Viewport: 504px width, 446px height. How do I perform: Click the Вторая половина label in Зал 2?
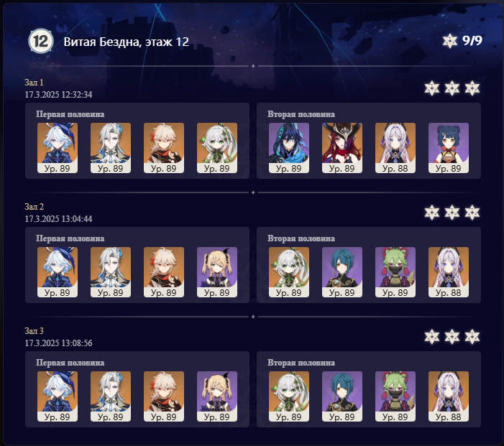[301, 238]
